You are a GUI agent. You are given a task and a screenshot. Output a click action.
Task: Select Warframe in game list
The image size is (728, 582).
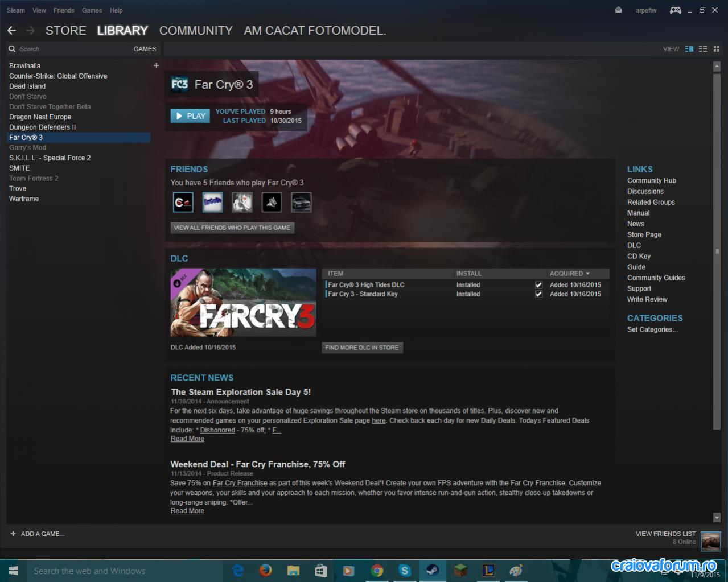click(79, 199)
